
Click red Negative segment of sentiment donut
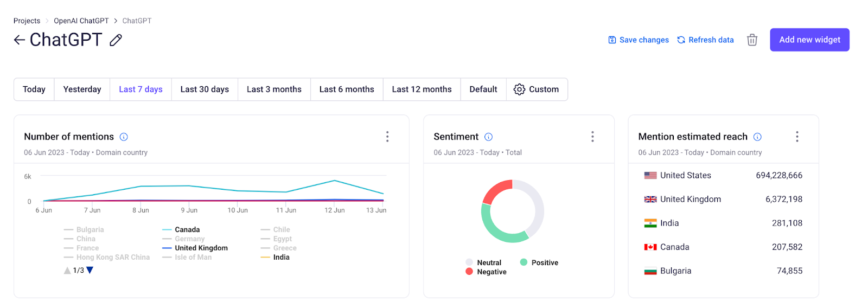(496, 190)
